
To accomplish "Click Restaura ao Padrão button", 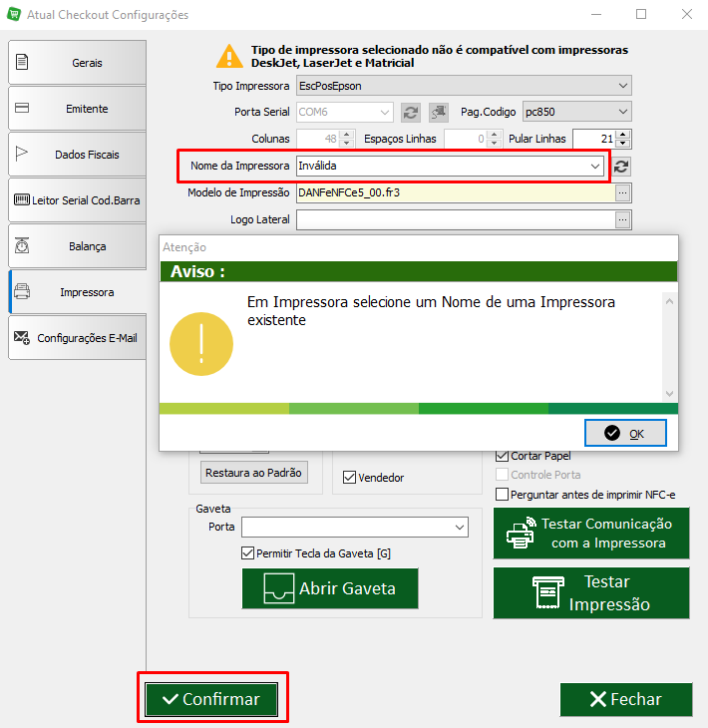I will tap(253, 473).
